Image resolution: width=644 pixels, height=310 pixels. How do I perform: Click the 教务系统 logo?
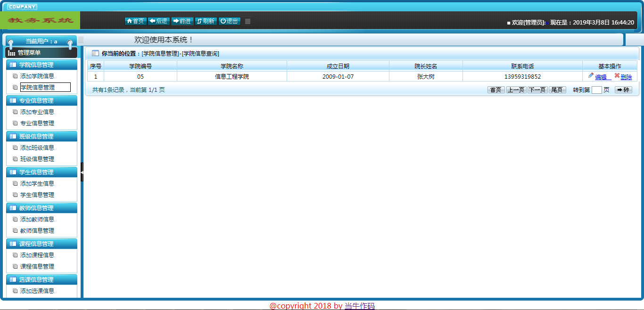[x=41, y=21]
